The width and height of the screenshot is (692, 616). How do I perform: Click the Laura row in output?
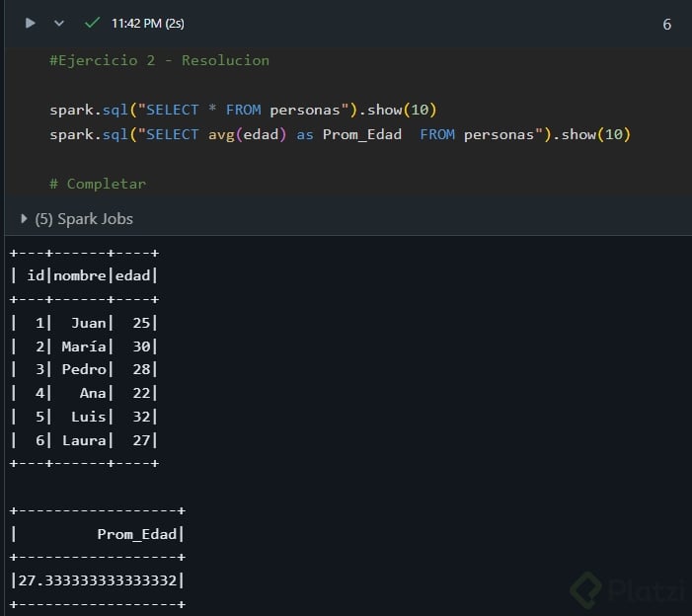click(84, 440)
